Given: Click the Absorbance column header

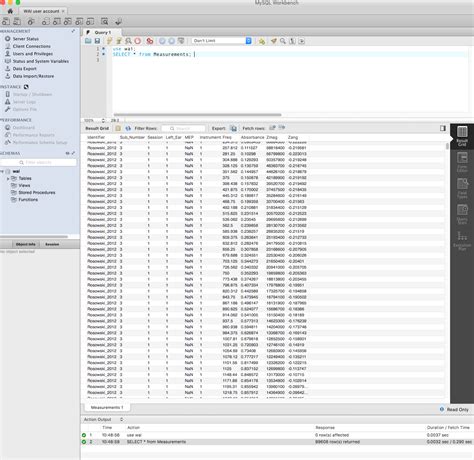Looking at the screenshot, I should point(252,137).
